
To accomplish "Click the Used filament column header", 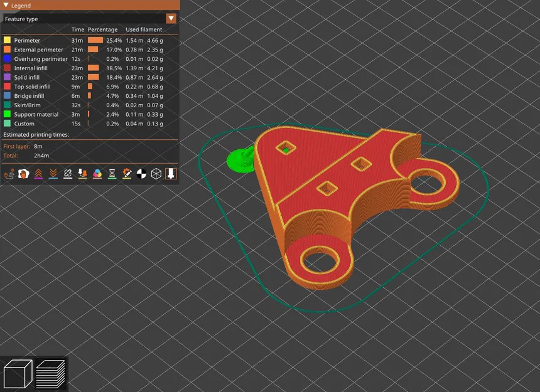I will (x=144, y=29).
